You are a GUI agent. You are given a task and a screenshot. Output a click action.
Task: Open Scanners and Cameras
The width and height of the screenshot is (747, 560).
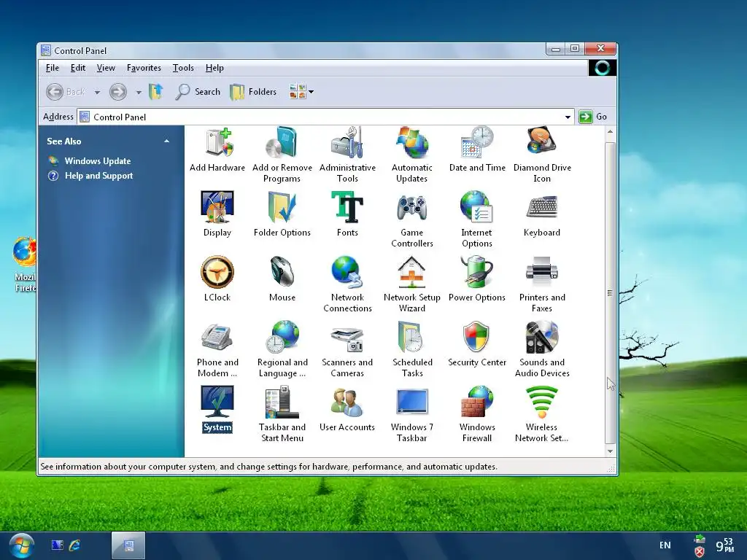[347, 349]
